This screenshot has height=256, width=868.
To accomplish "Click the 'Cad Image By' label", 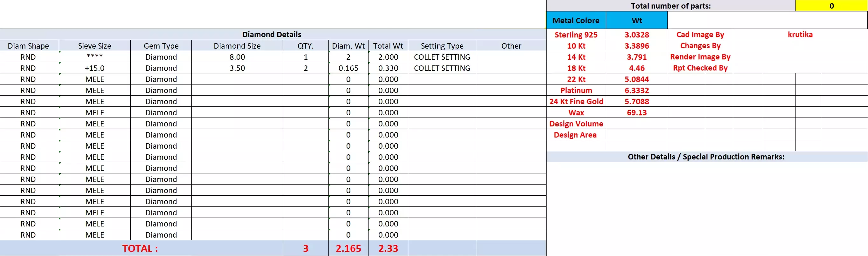I will (700, 34).
